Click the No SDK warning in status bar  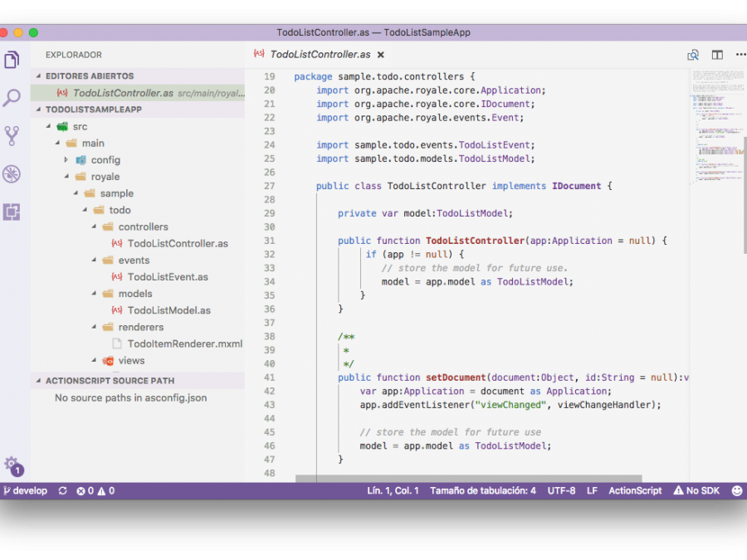click(x=696, y=490)
